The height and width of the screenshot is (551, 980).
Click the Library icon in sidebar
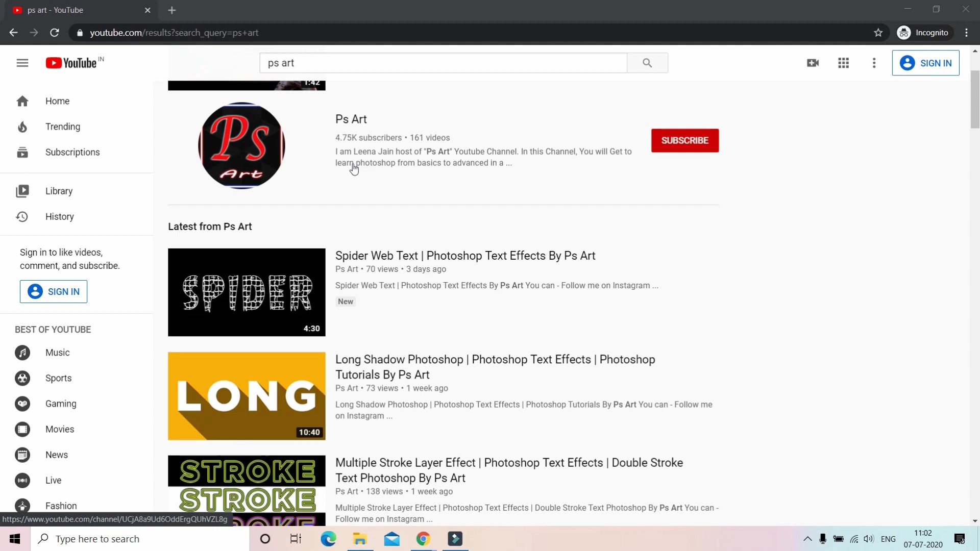coord(22,191)
